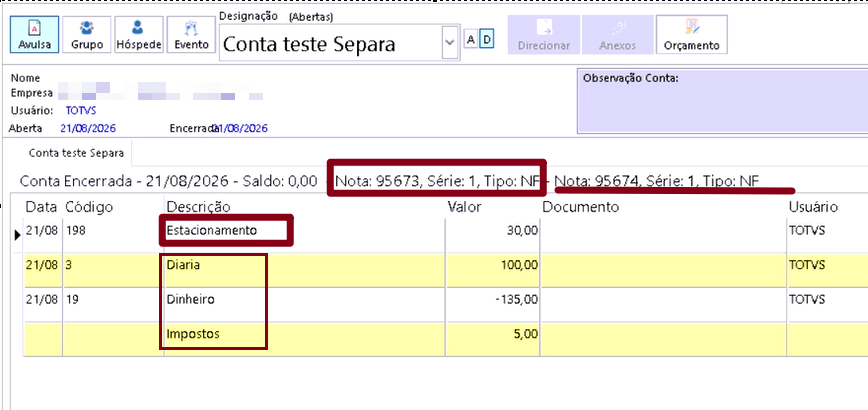Switch to Grupo account type

coord(87,34)
